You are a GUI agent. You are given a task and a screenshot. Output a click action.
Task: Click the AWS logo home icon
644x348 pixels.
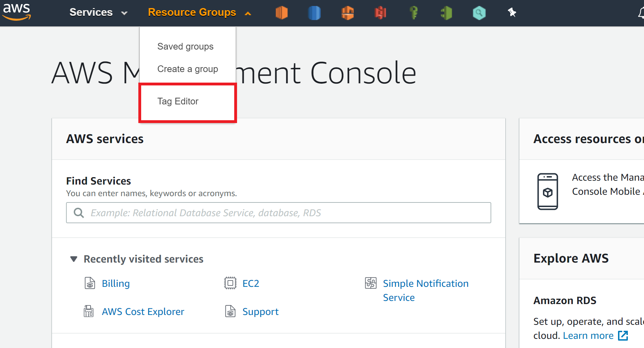17,12
